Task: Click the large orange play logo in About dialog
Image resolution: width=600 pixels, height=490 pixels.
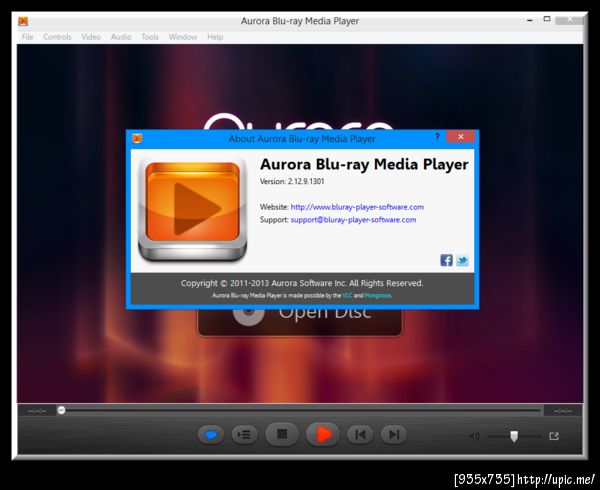Action: [x=192, y=209]
